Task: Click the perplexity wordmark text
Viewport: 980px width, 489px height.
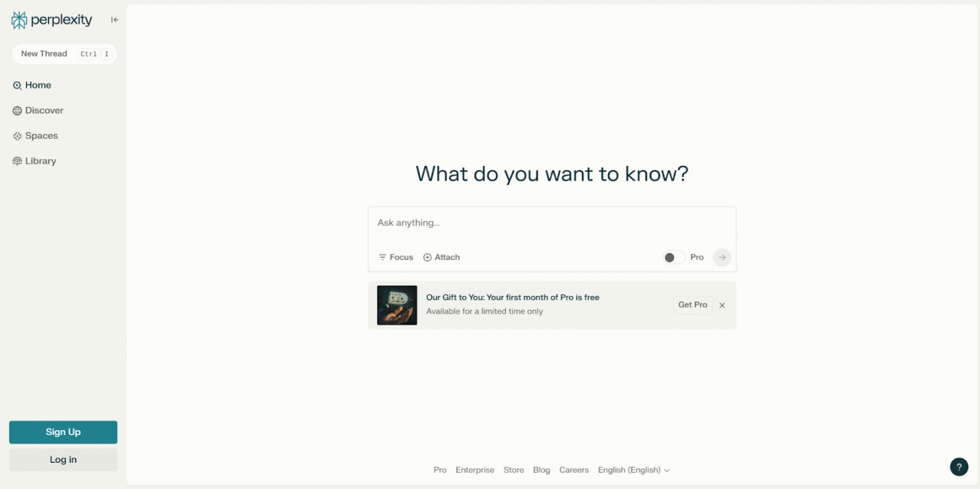Action: (x=62, y=20)
